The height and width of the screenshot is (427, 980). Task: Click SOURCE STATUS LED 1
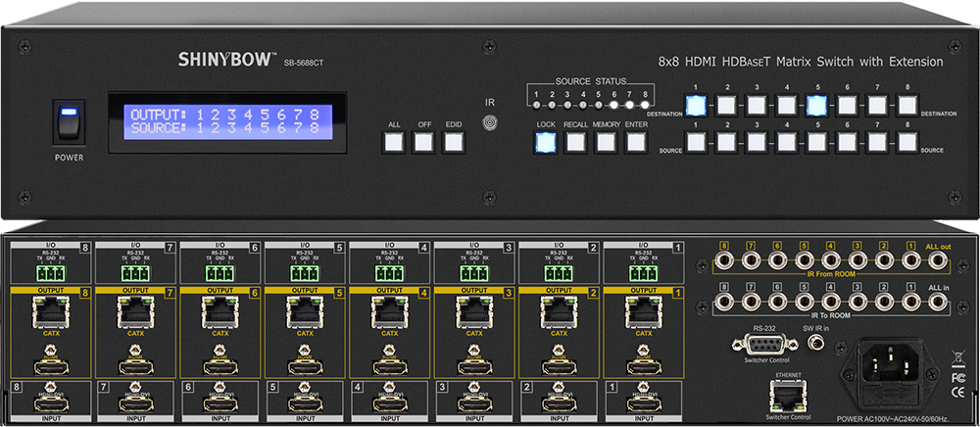coord(536,104)
